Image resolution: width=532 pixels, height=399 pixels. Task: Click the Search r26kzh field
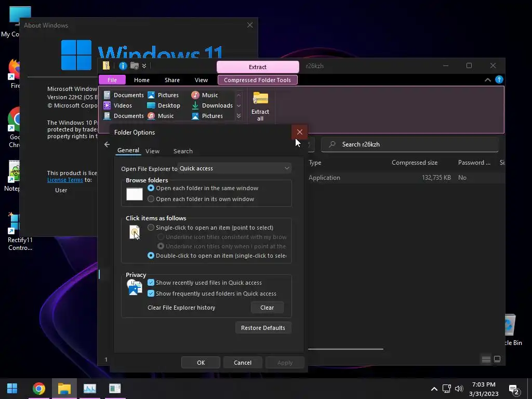click(x=409, y=144)
